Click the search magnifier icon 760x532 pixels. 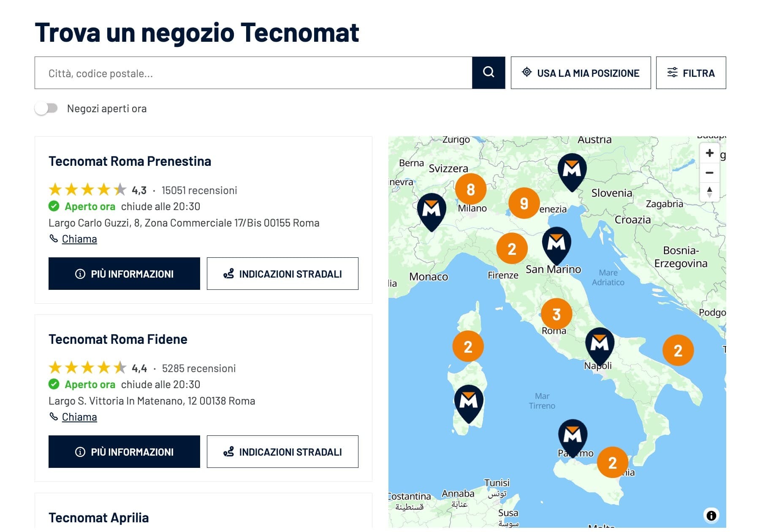coord(489,72)
